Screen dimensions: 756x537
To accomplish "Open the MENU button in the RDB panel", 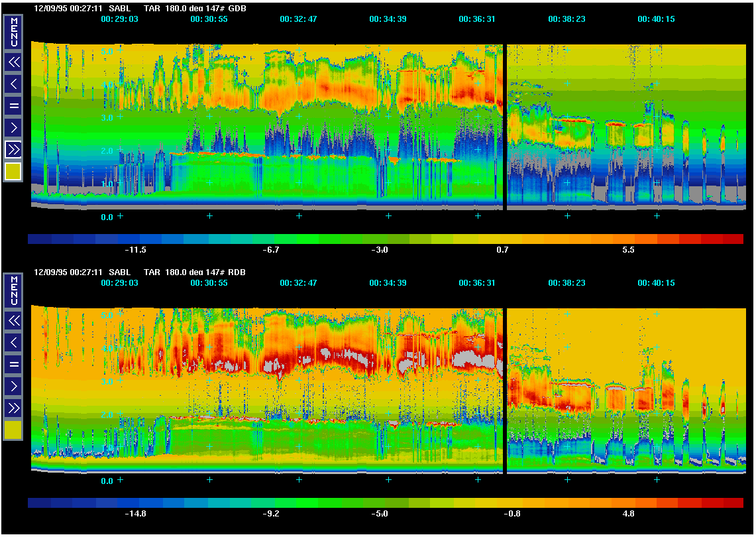I will [x=13, y=289].
